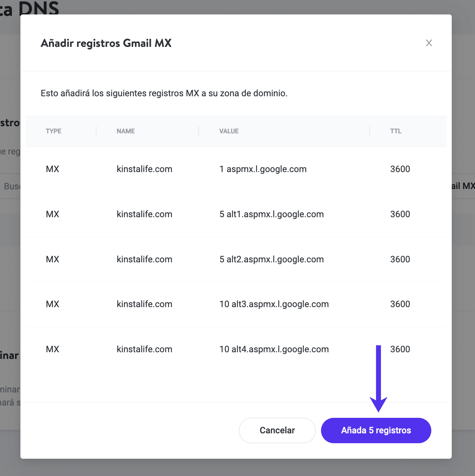The image size is (475, 476).
Task: Click the NAME column header
Action: 126,131
